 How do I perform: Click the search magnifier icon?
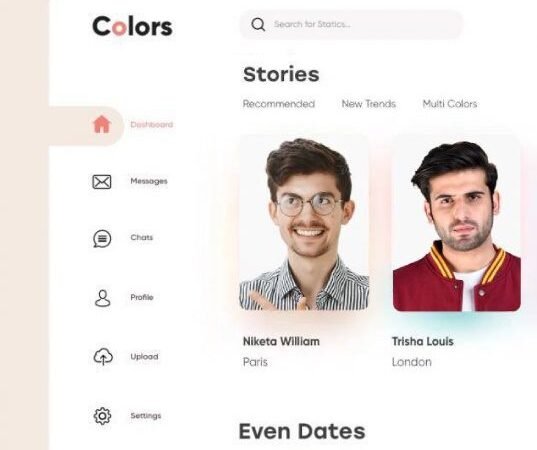[x=258, y=25]
